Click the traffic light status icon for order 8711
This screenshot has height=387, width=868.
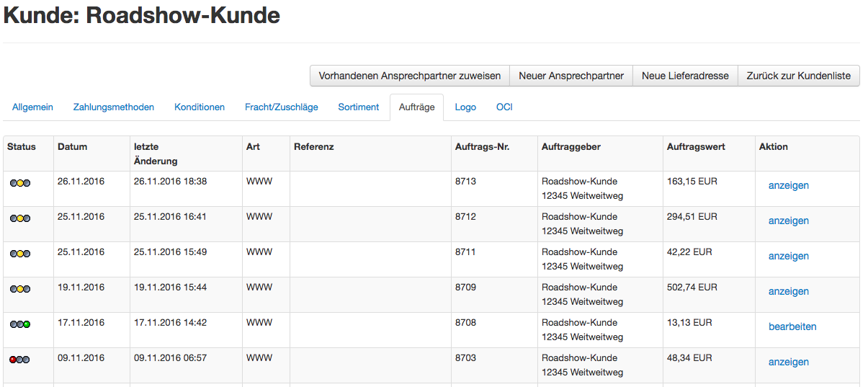coord(20,254)
